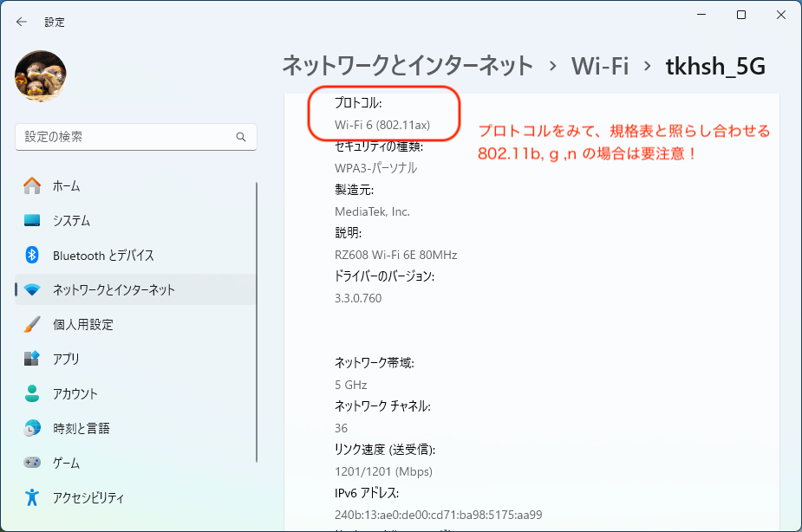Click the sidebar vertical scrollbar
802x532 pixels.
pyautogui.click(x=258, y=321)
